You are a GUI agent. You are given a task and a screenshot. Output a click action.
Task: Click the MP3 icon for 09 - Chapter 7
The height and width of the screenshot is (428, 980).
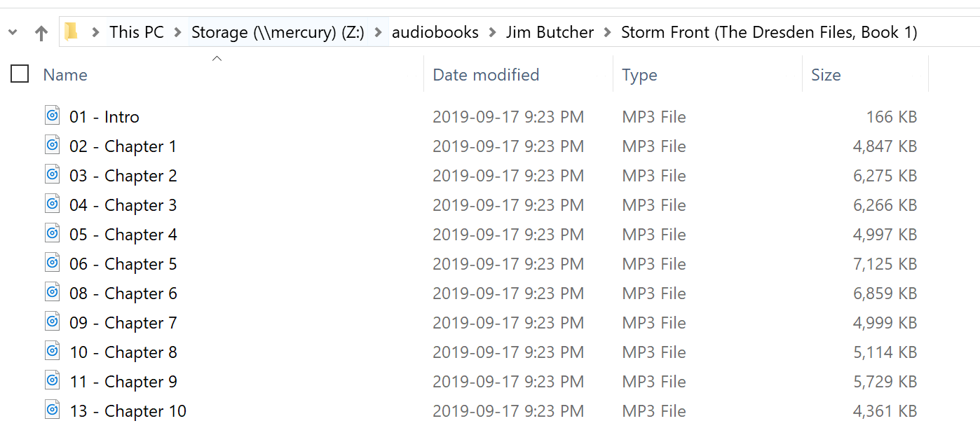click(53, 322)
